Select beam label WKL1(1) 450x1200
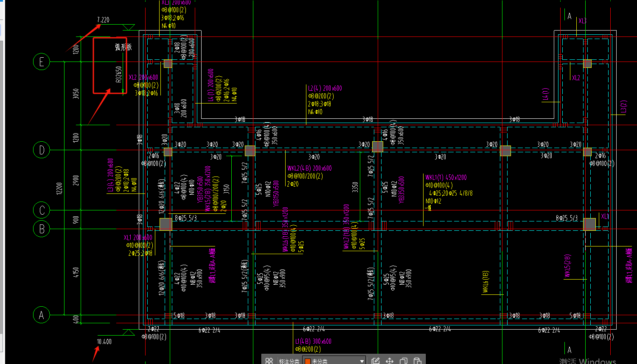 coord(446,177)
